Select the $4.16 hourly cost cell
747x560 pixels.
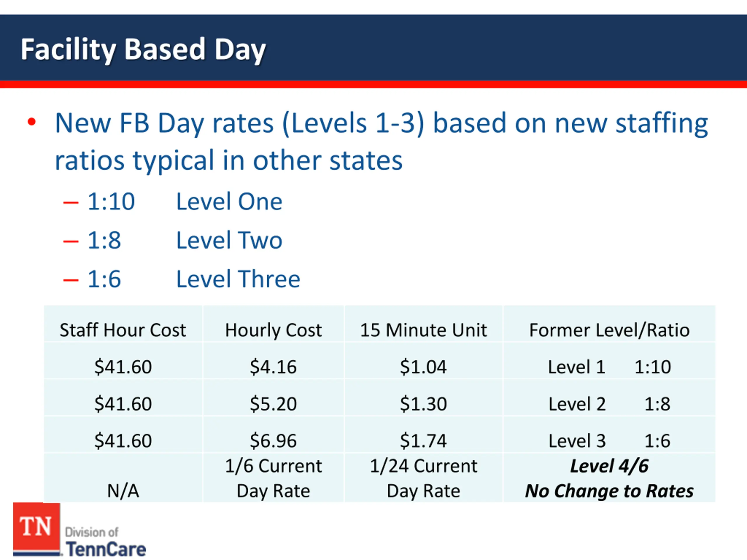(x=273, y=367)
